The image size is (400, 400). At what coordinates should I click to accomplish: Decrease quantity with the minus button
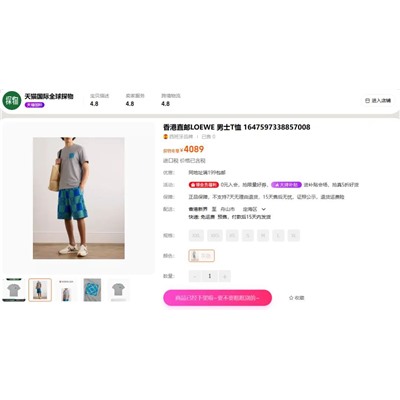(195, 276)
